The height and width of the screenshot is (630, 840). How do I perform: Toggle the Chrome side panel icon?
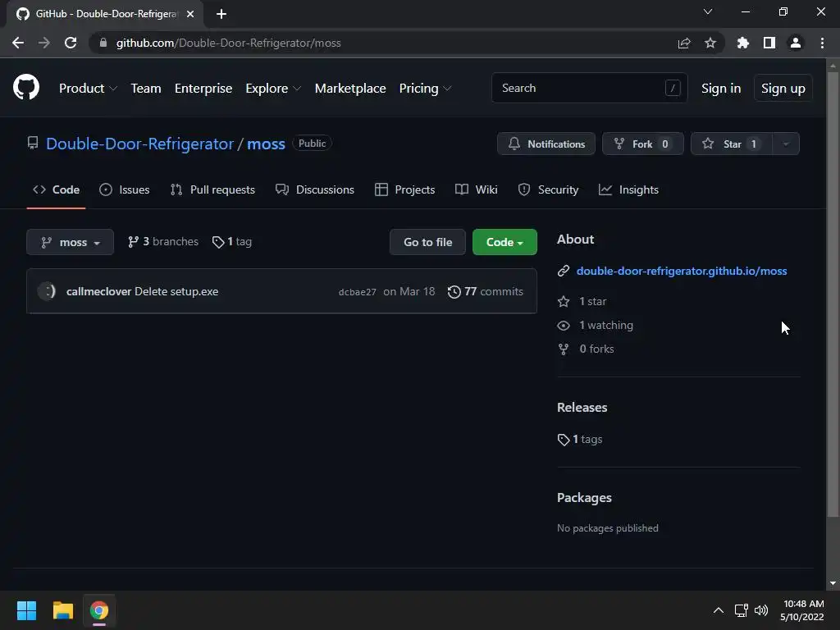[769, 43]
